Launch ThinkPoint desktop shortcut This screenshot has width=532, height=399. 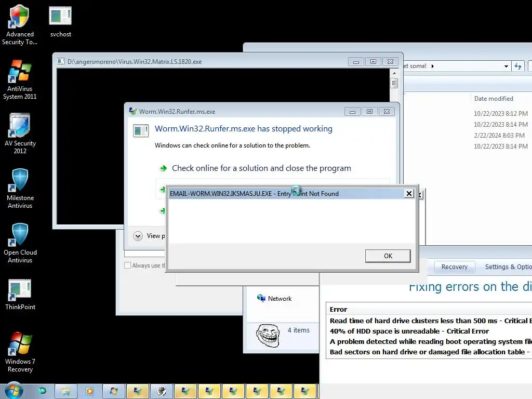[x=20, y=295]
